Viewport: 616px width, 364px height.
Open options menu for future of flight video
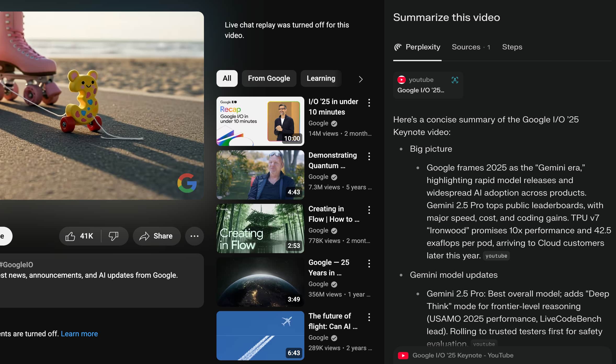[369, 317]
